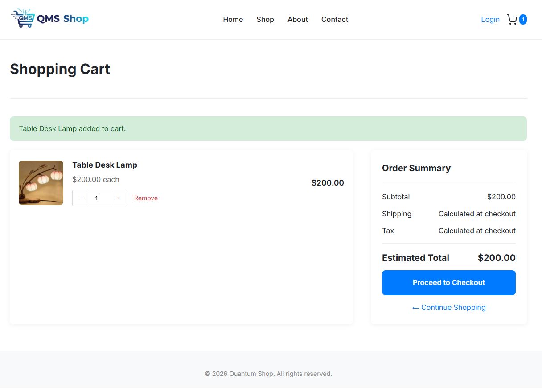Click the quantity input field
The width and height of the screenshot is (542, 392).
(100, 198)
